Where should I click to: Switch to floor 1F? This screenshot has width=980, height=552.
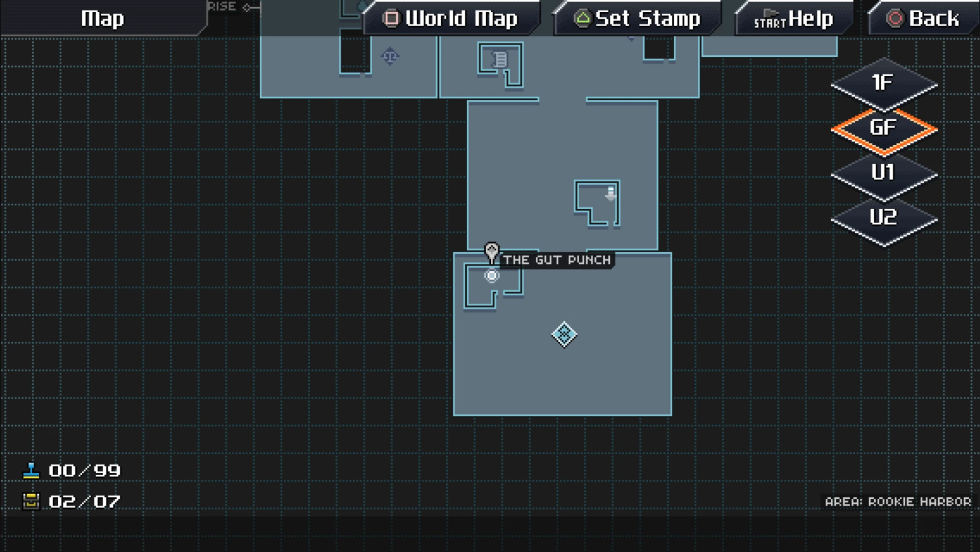pos(884,83)
